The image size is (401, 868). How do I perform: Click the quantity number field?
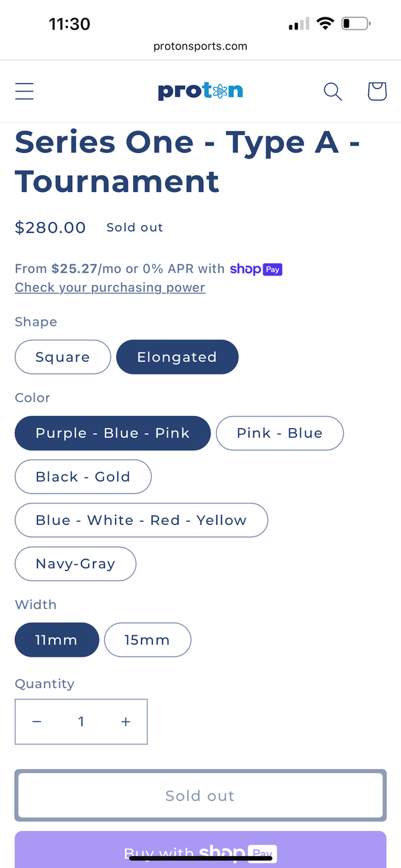(x=81, y=722)
